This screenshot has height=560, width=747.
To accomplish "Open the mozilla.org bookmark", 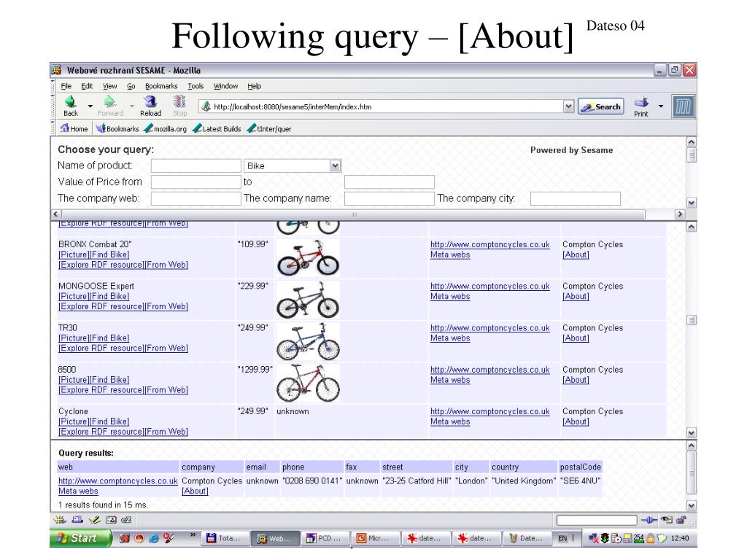I will 166,128.
